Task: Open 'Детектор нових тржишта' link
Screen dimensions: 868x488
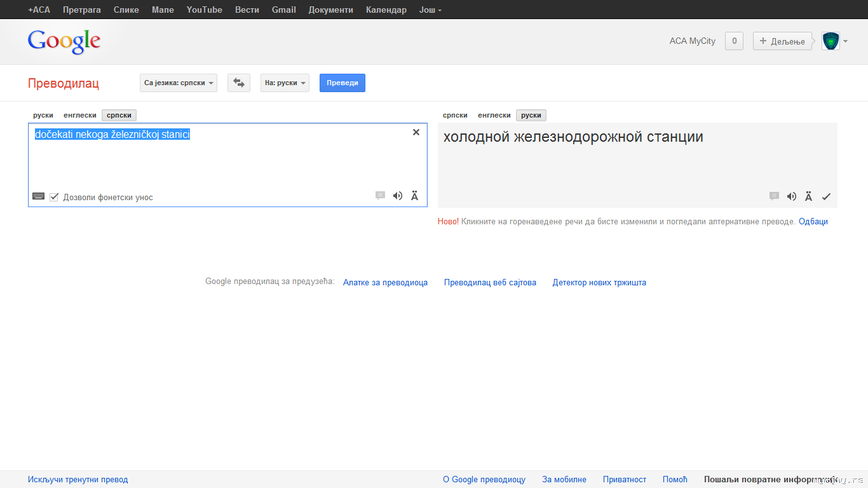Action: point(599,283)
